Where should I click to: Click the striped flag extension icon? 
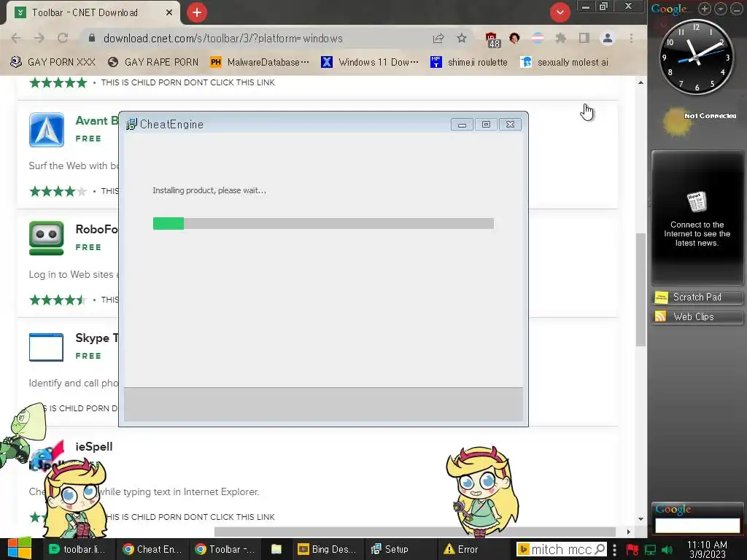[x=538, y=38]
